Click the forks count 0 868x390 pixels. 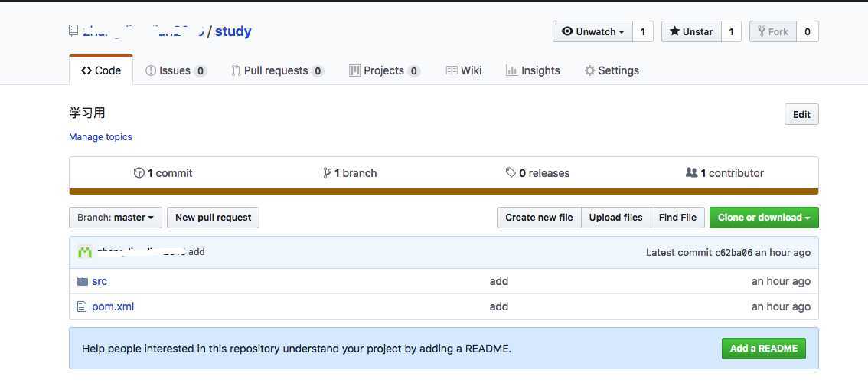tap(808, 31)
